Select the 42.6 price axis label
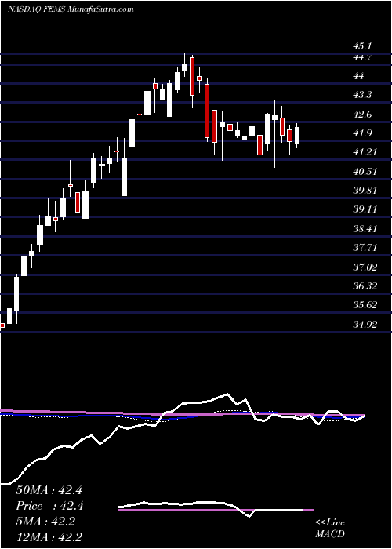 pyautogui.click(x=362, y=115)
